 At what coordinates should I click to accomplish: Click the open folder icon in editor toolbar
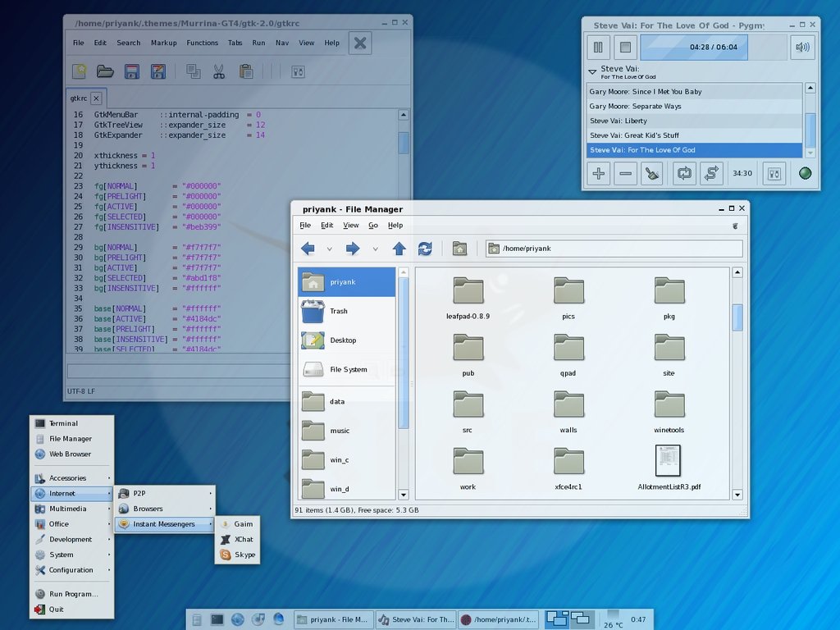(105, 71)
